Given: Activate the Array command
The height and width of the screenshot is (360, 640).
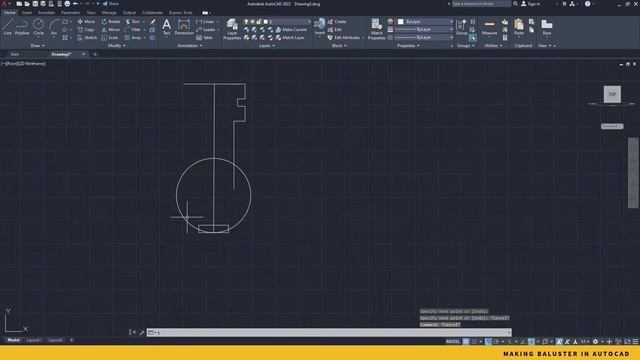Looking at the screenshot, I should 133,38.
